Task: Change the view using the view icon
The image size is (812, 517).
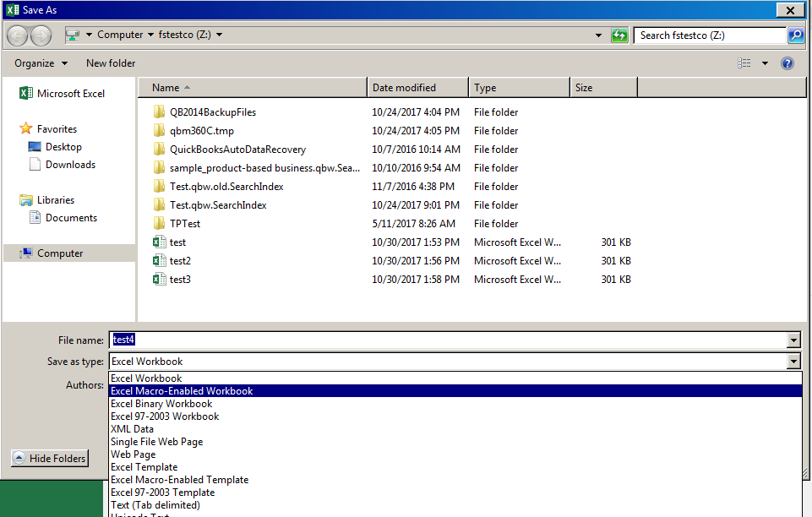Action: [744, 63]
